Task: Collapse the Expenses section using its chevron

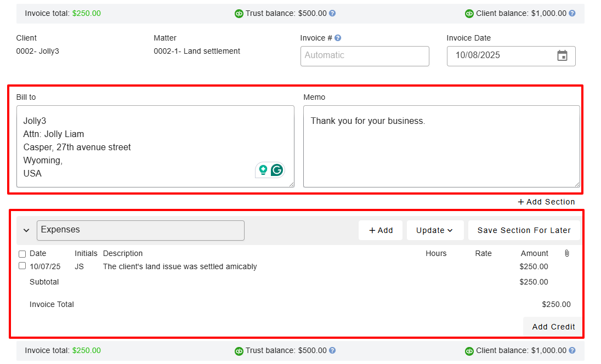Action: click(x=26, y=230)
